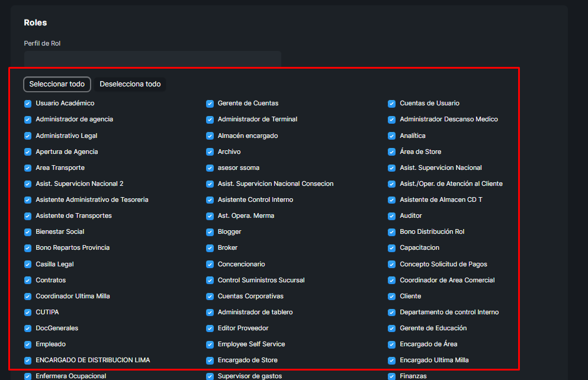This screenshot has width=588, height=380.
Task: Toggle the Casilla Legal checkbox
Action: tap(28, 265)
